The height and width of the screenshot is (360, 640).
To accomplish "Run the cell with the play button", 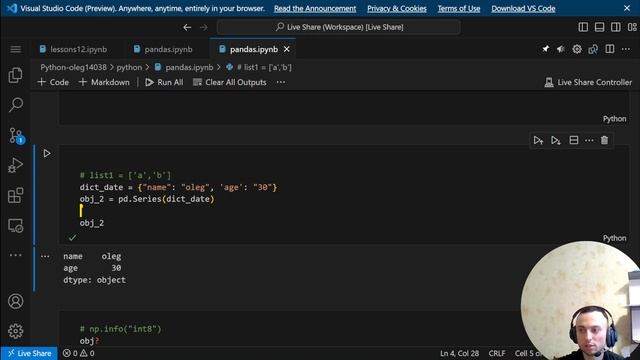I will tap(47, 153).
